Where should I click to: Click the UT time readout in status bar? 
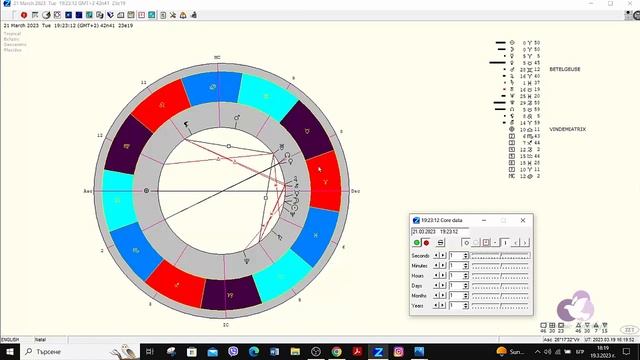tap(609, 340)
